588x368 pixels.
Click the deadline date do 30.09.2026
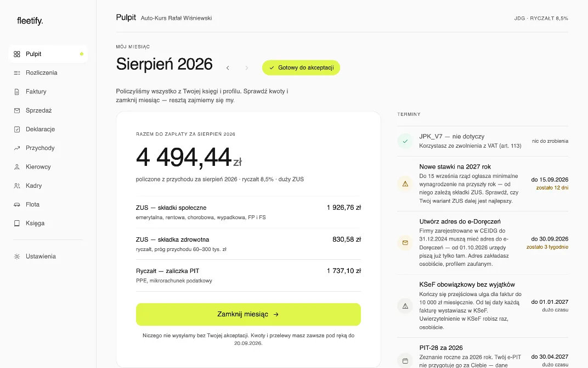click(550, 239)
